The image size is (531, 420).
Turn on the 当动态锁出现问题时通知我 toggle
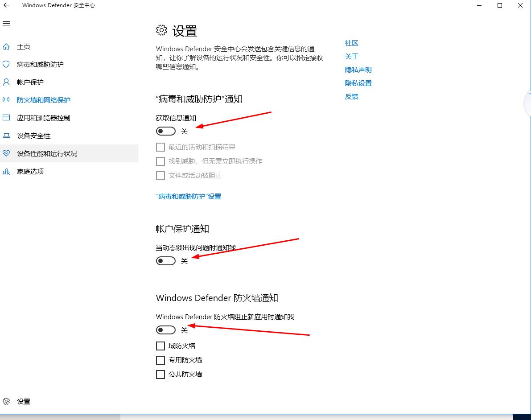165,261
